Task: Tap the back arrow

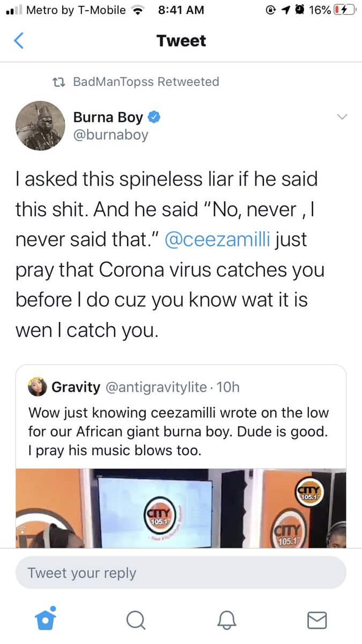Action: 19,41
